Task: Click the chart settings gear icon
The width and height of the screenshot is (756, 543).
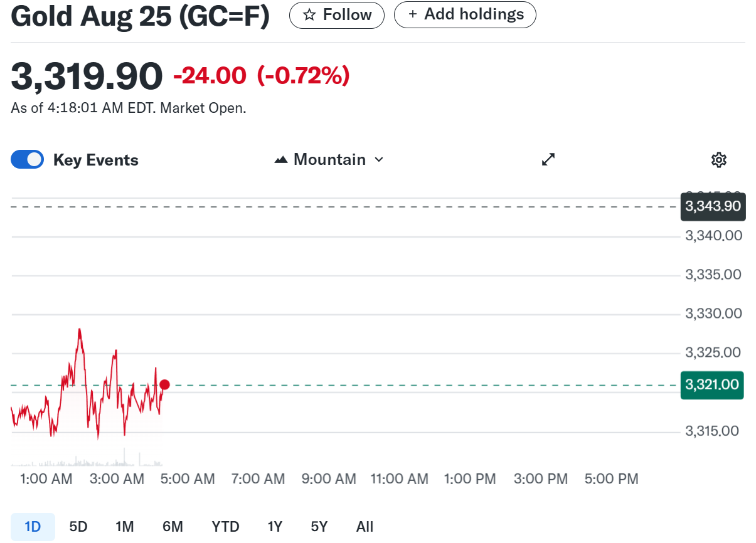Action: pos(719,160)
